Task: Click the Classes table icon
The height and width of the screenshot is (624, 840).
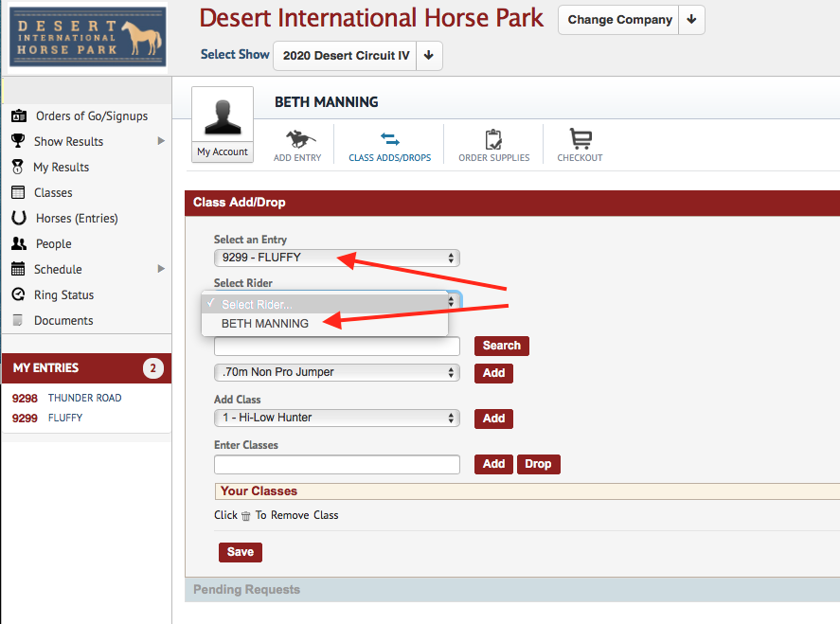Action: coord(18,192)
